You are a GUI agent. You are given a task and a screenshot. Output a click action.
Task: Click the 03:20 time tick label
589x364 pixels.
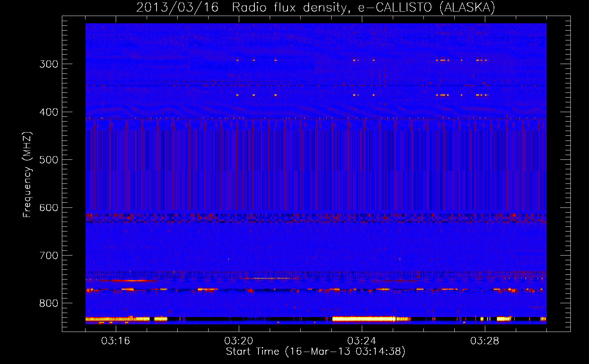(239, 341)
